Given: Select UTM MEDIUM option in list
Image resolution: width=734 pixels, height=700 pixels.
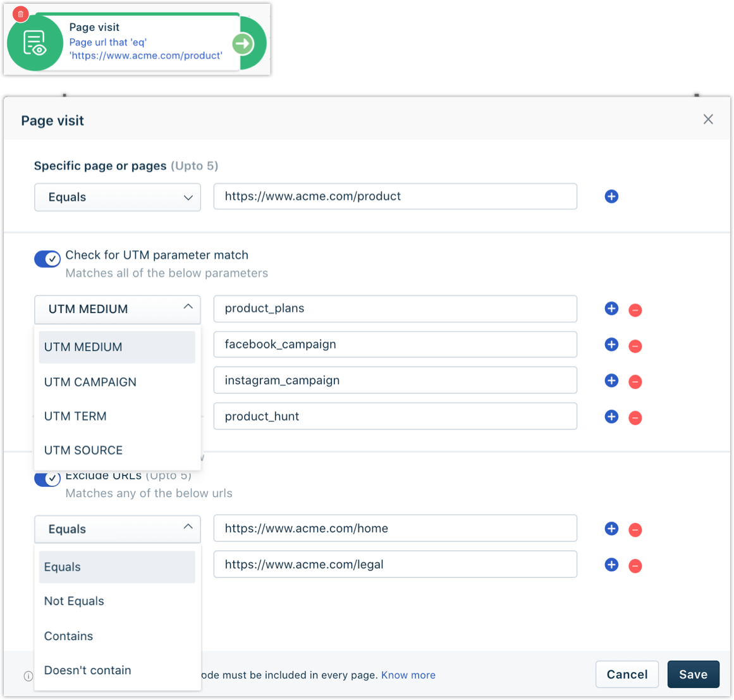Looking at the screenshot, I should click(x=117, y=347).
